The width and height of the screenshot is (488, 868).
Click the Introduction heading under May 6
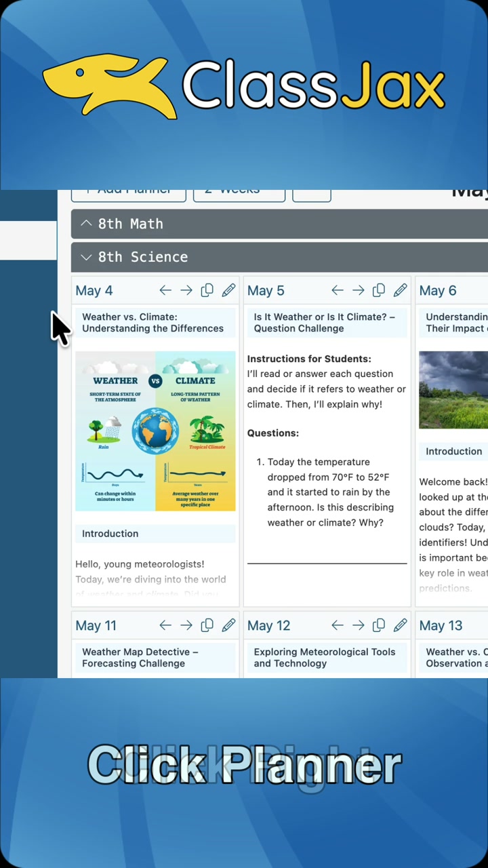coord(454,452)
